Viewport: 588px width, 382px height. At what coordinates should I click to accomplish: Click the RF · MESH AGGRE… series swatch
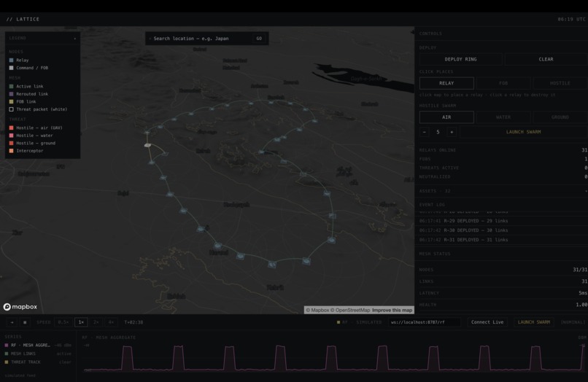click(7, 346)
